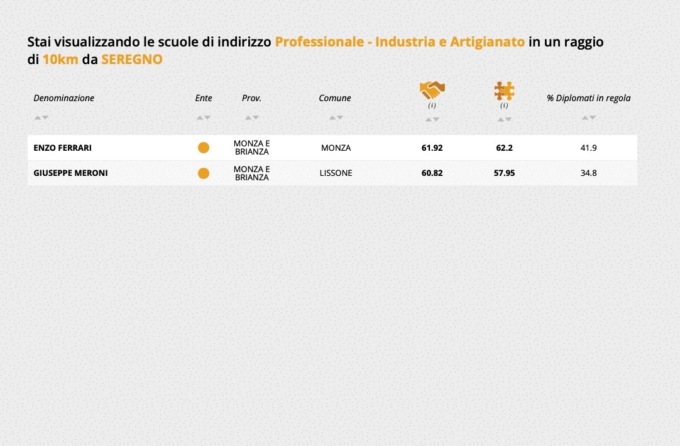Image resolution: width=680 pixels, height=446 pixels.
Task: Click the puzzle pieces index icon
Action: pos(504,91)
